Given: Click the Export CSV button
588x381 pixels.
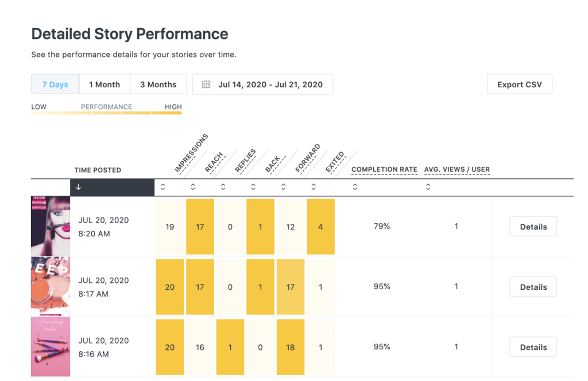Looking at the screenshot, I should tap(519, 84).
